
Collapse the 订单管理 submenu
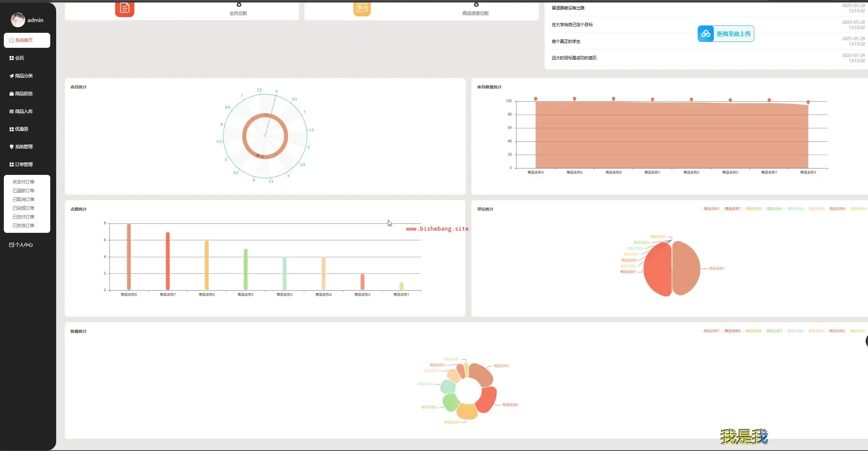click(x=24, y=164)
